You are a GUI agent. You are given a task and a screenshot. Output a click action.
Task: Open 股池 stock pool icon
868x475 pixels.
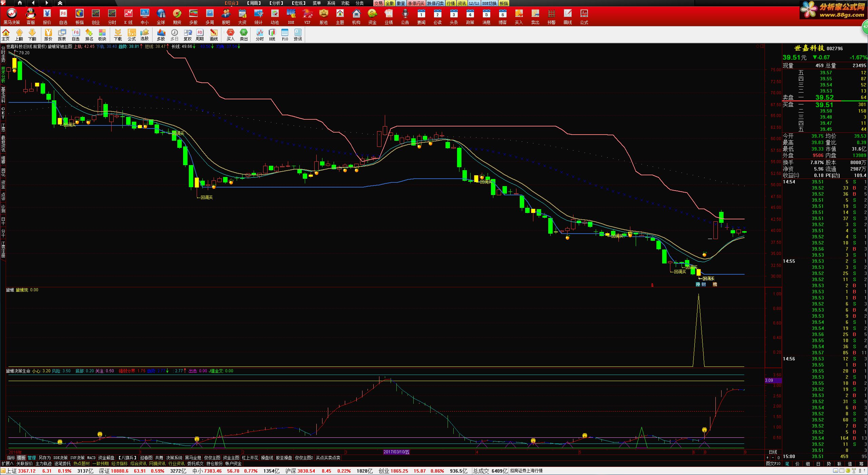(x=323, y=16)
